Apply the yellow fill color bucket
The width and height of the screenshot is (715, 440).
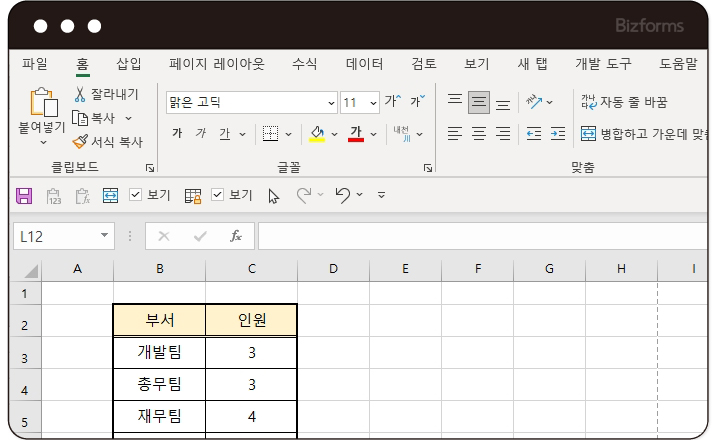click(x=317, y=133)
